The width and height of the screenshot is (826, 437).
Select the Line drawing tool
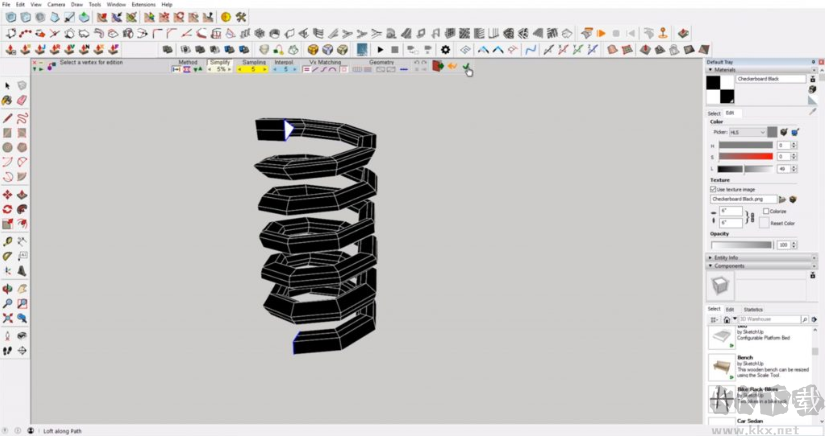[x=8, y=117]
